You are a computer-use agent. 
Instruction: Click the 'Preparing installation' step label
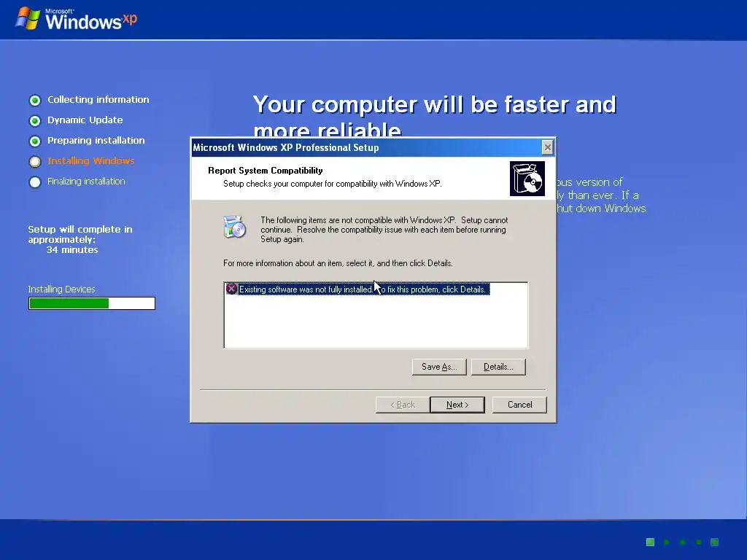(x=96, y=141)
